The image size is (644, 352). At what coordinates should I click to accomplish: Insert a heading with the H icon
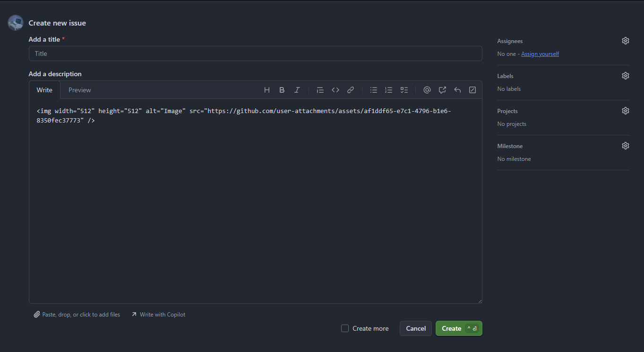click(267, 90)
